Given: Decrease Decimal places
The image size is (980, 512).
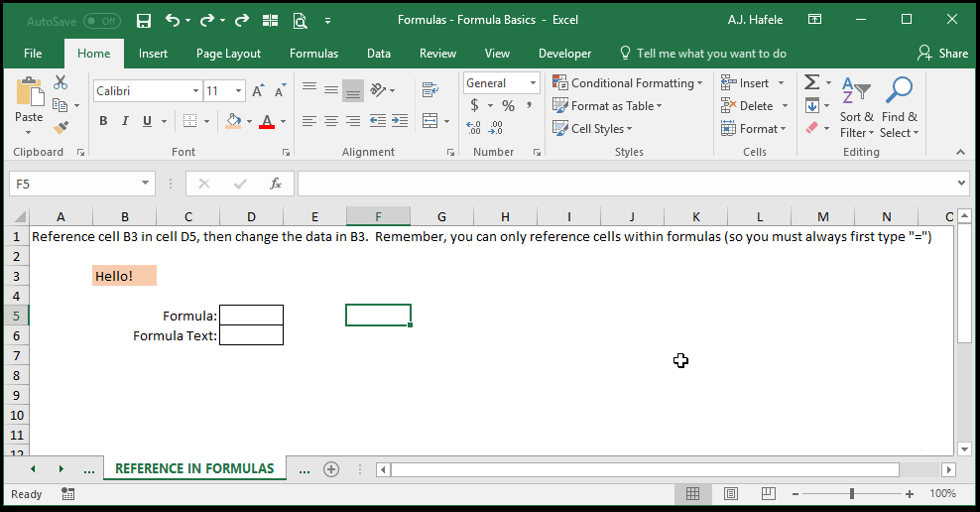Looking at the screenshot, I should click(496, 128).
